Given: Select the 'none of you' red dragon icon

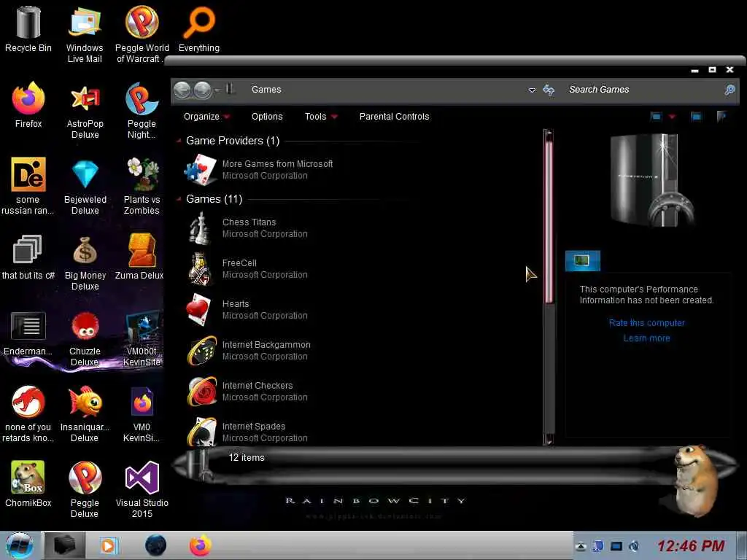Looking at the screenshot, I should tap(28, 402).
